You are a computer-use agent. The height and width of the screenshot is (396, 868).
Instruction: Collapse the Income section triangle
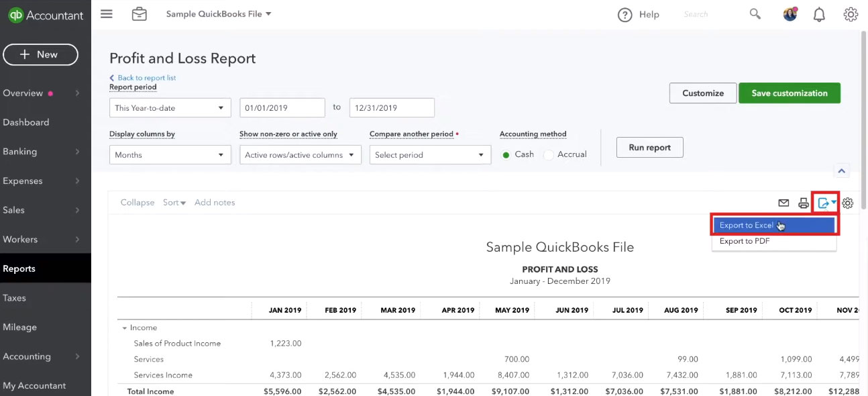124,328
